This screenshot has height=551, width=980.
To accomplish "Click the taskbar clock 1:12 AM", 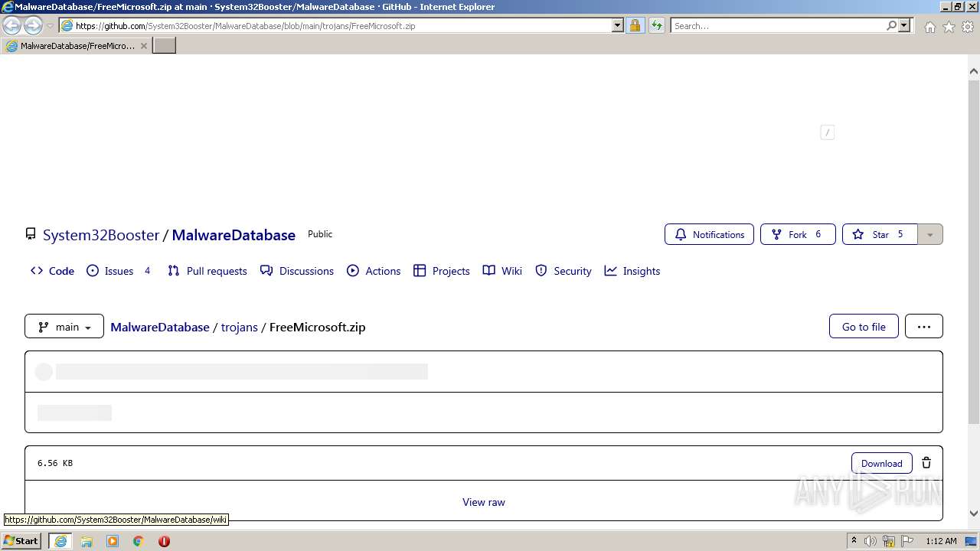I will click(941, 541).
